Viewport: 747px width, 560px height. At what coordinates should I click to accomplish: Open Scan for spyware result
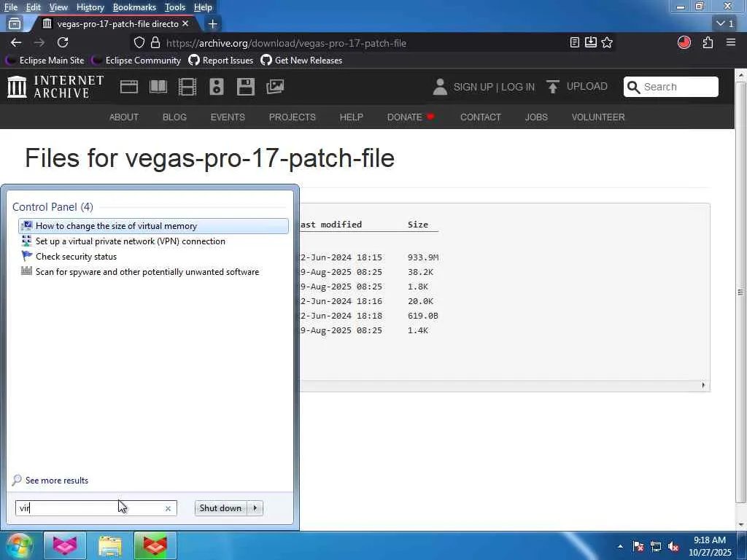(153, 271)
